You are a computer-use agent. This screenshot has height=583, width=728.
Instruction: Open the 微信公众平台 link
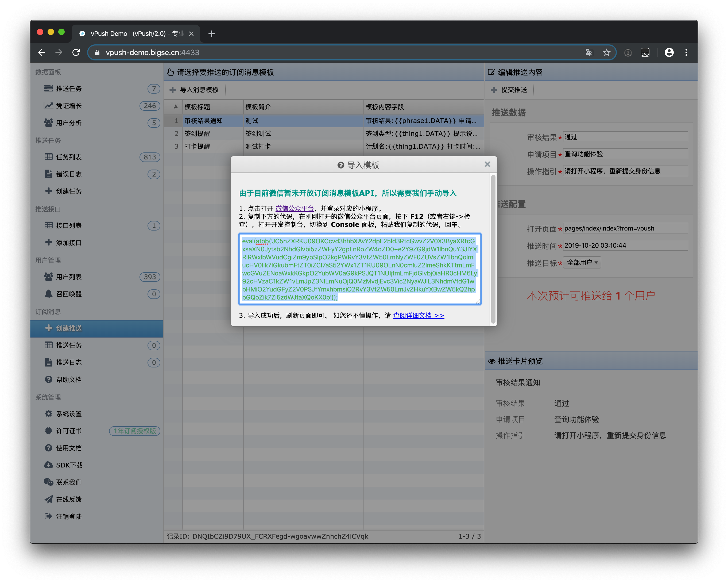[295, 209]
